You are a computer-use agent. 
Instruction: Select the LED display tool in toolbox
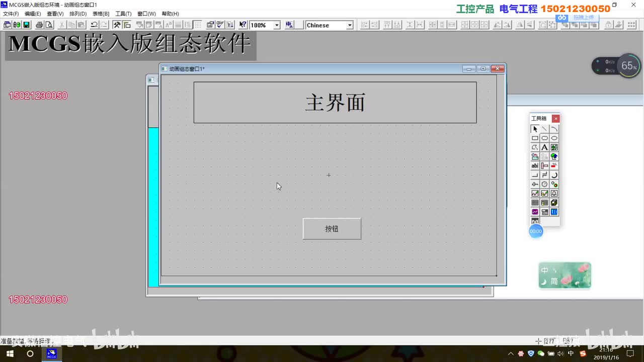click(x=554, y=212)
